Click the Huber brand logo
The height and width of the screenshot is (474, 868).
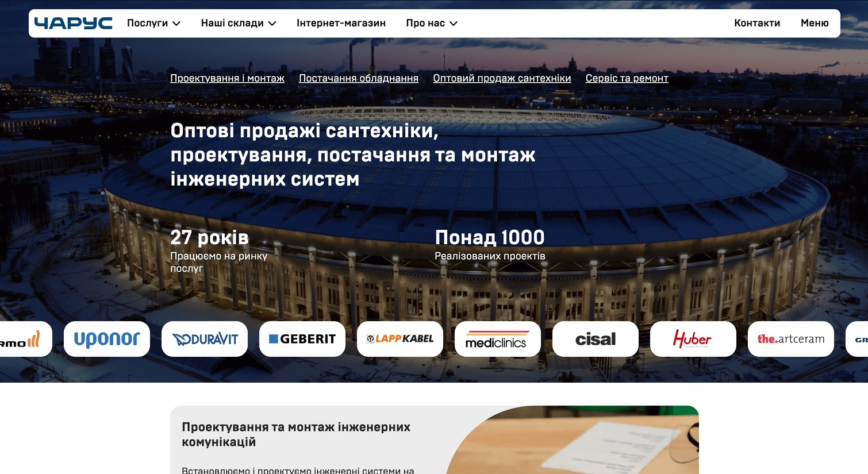[x=693, y=339]
